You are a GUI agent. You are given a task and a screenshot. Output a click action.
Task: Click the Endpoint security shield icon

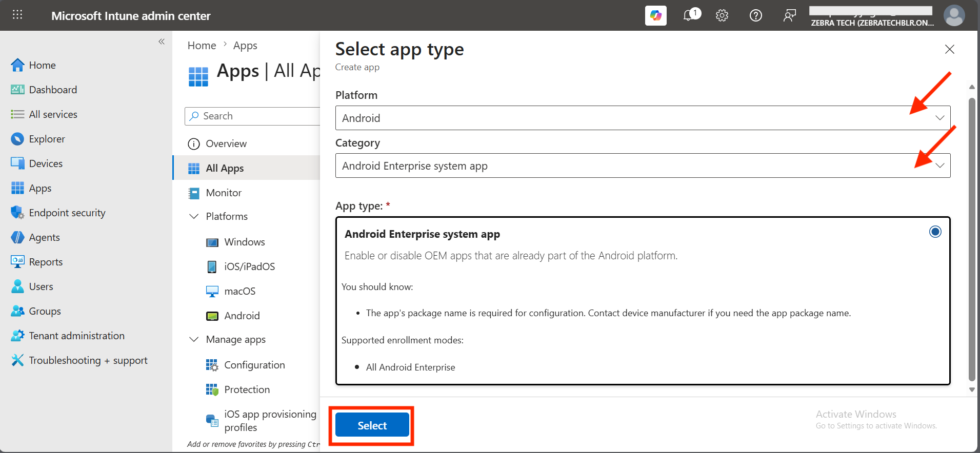click(x=17, y=213)
